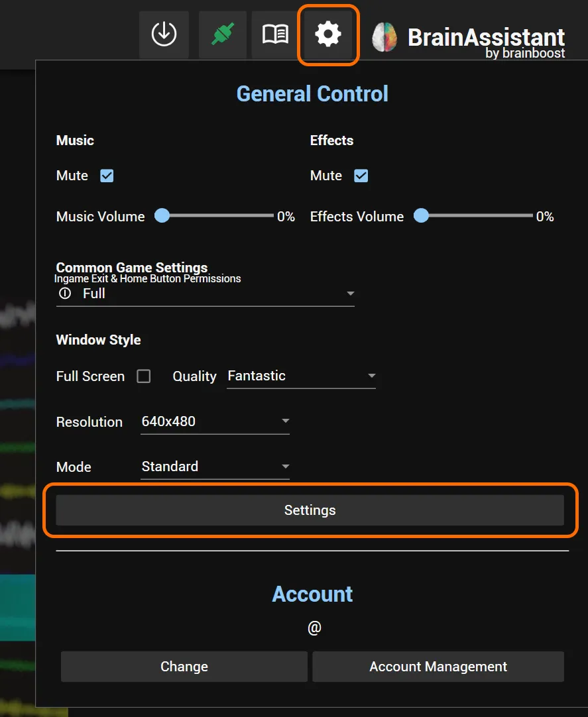Screen dimensions: 588x717
Task: Enable the Full Screen checkbox
Action: tap(144, 376)
